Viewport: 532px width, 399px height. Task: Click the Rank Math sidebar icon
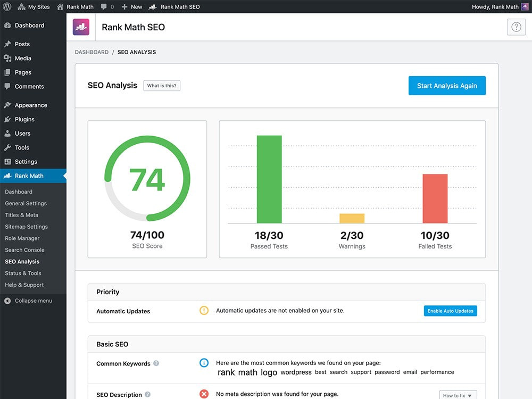(7, 176)
